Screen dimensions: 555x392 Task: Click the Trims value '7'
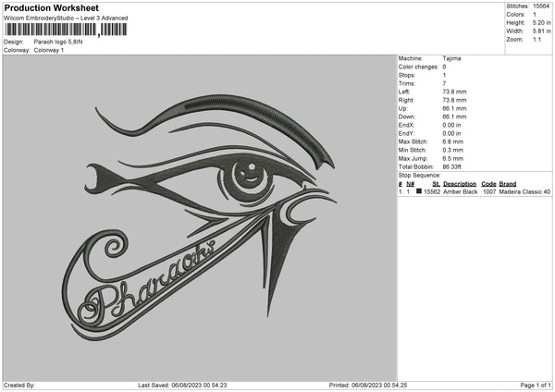444,83
